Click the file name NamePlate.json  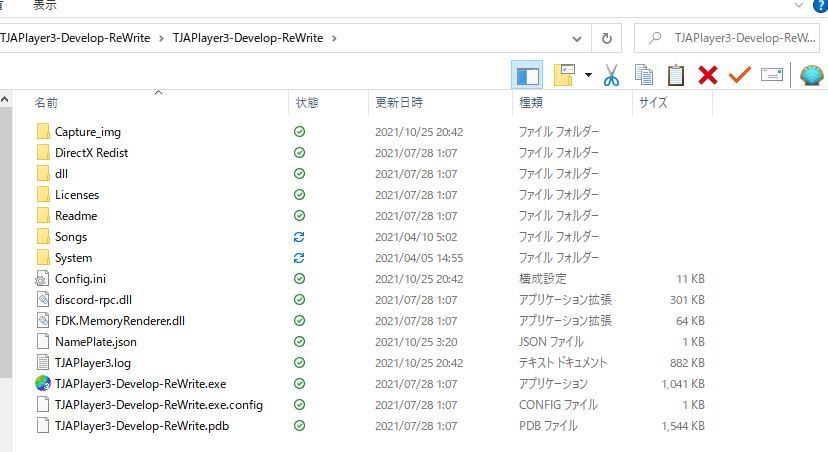(96, 342)
